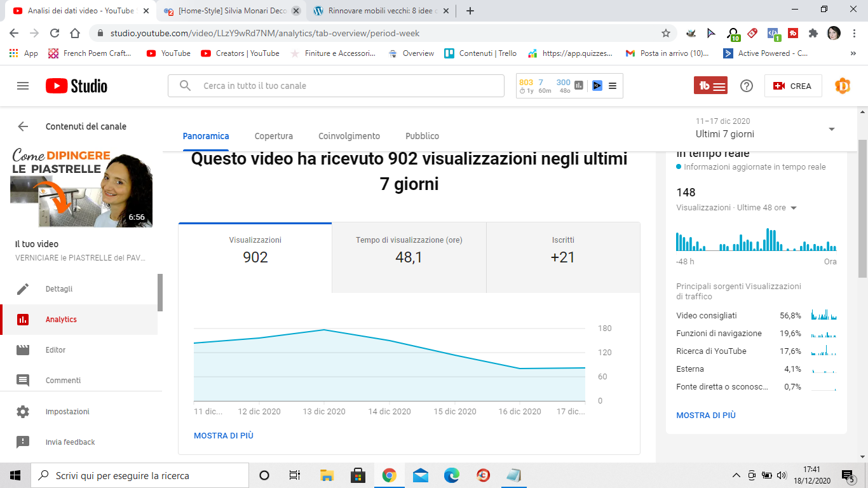868x488 pixels.
Task: Click the Windows taskbar search box
Action: point(140,475)
